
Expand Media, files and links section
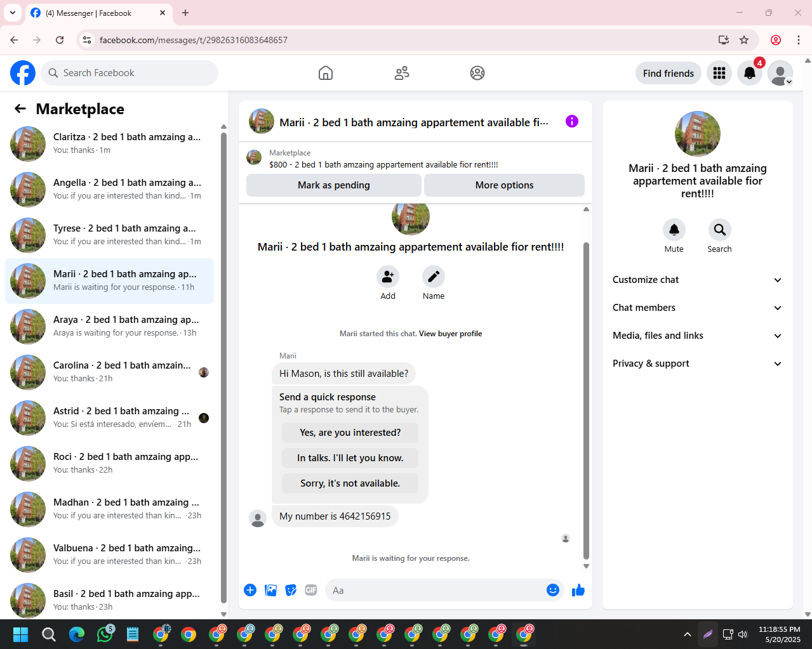(x=697, y=336)
